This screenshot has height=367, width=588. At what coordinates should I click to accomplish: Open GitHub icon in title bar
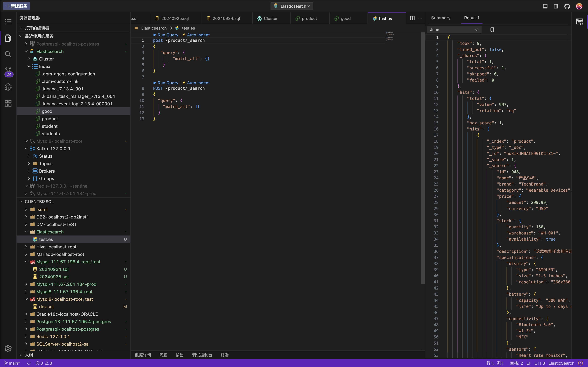tap(567, 6)
